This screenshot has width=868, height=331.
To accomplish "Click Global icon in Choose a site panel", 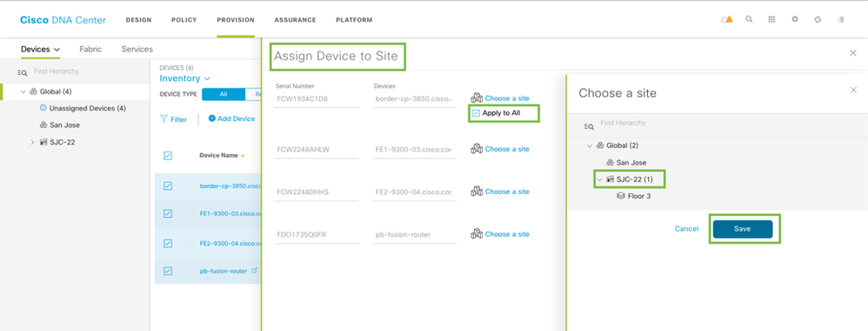I will pos(600,145).
